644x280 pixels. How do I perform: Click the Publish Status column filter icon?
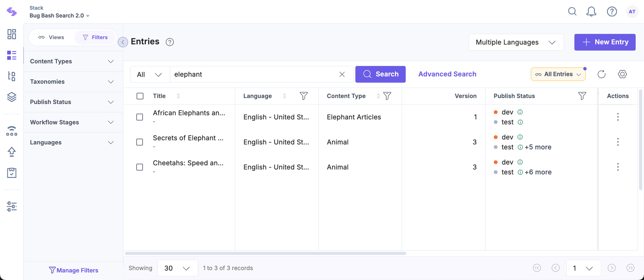click(x=582, y=96)
